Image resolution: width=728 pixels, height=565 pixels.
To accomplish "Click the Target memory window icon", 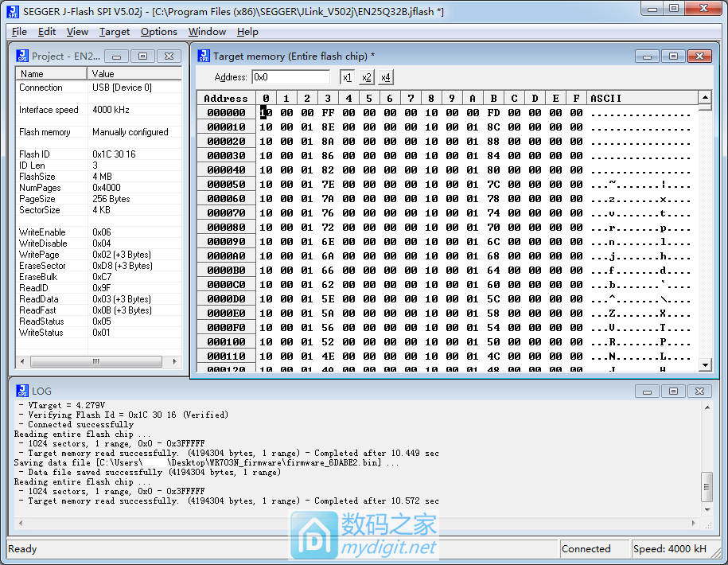I will click(x=204, y=56).
